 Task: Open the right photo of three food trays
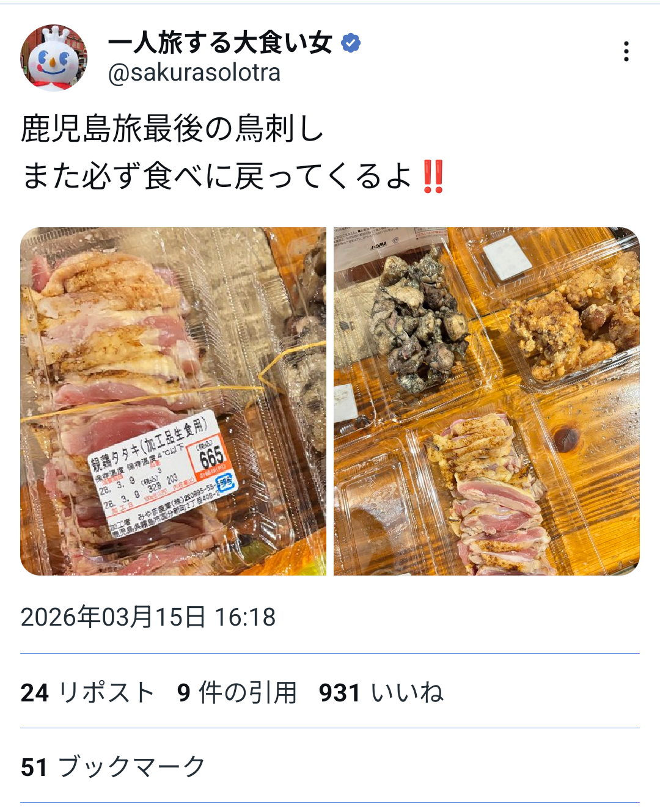[x=486, y=401]
